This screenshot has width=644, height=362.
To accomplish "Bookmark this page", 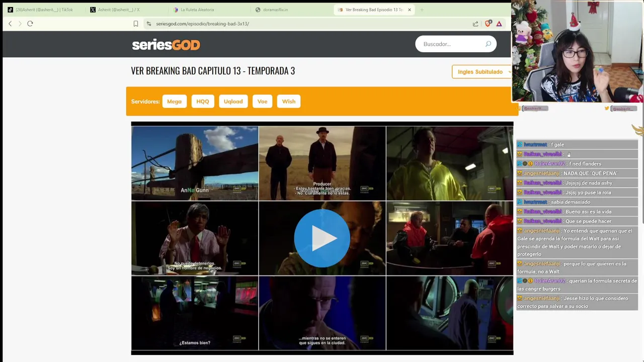I will (136, 24).
